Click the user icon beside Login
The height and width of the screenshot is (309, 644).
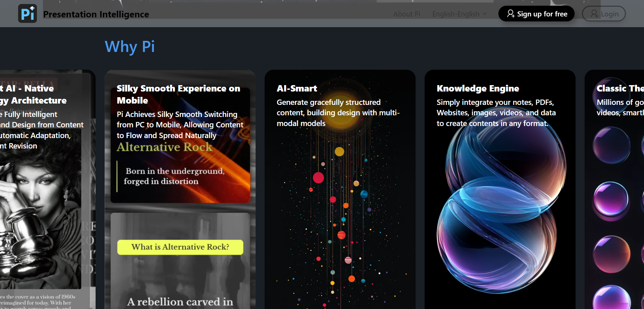(x=594, y=14)
